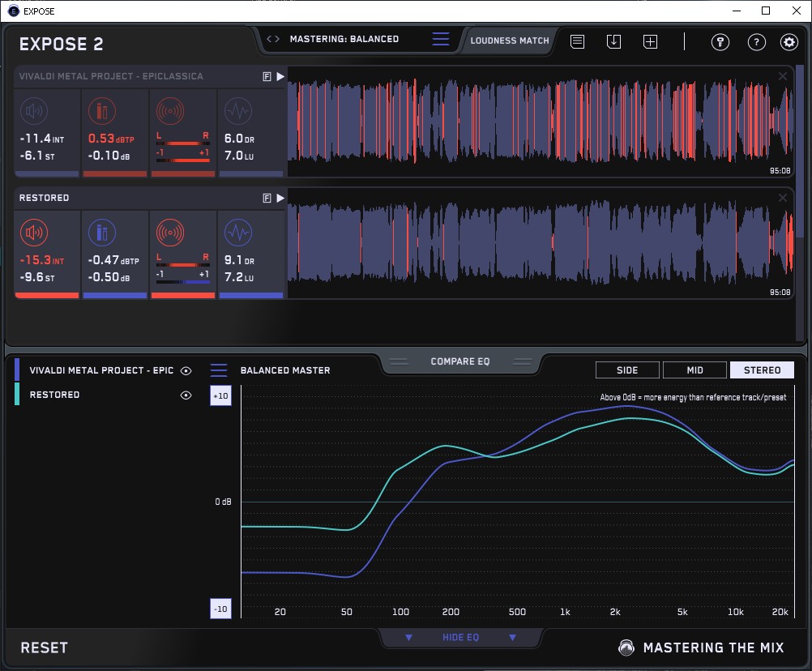Play the Restored track
Viewport: 812px width, 671px height.
tap(280, 199)
